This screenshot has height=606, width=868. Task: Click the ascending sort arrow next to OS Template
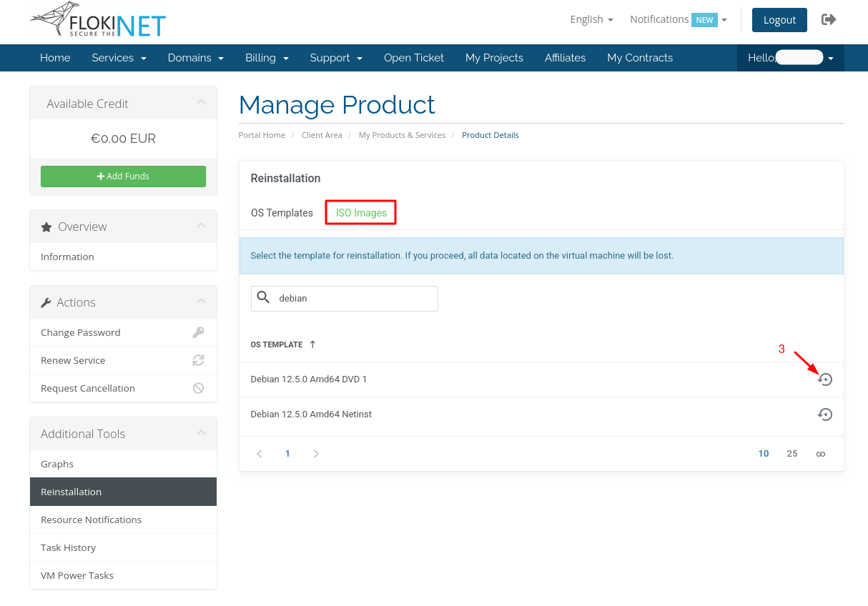coord(312,344)
